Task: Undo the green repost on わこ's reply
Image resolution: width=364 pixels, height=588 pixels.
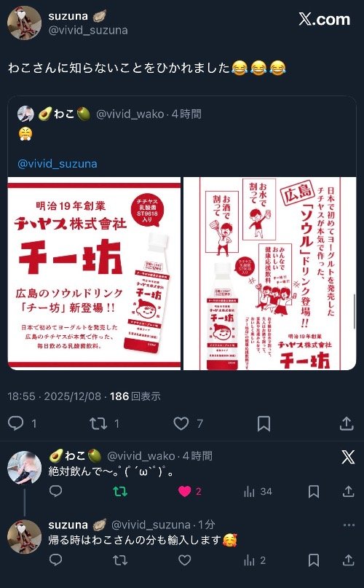Action: pos(120,491)
